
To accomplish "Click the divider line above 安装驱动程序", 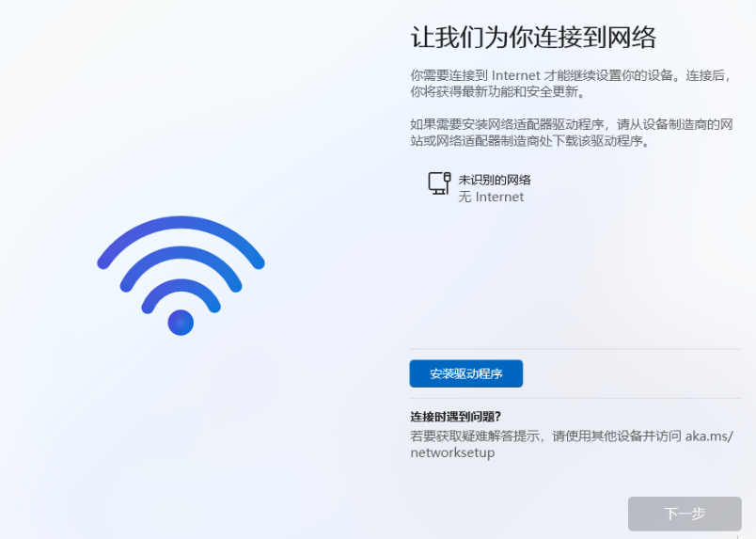I will click(575, 349).
